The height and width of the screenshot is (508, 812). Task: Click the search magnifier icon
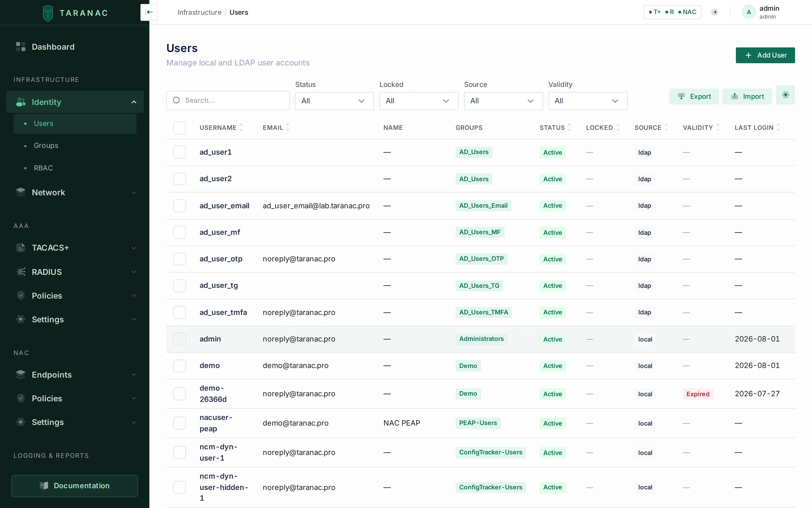(x=176, y=100)
